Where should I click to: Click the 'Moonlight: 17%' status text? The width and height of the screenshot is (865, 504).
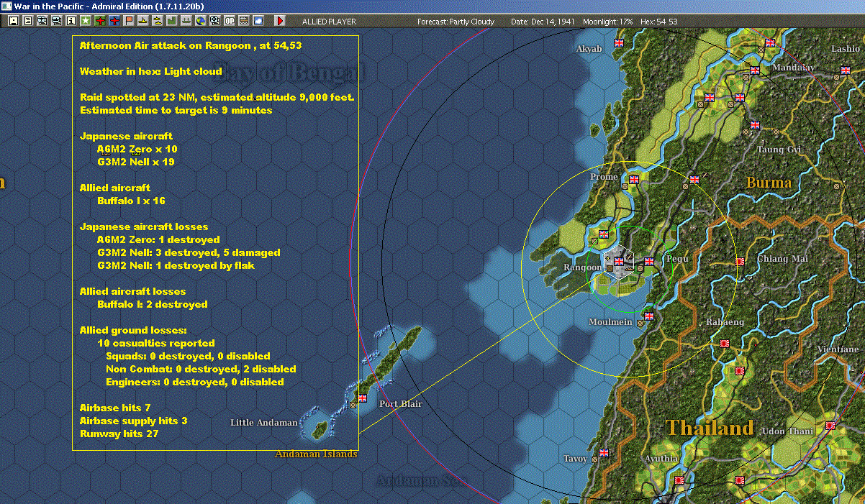[x=608, y=22]
